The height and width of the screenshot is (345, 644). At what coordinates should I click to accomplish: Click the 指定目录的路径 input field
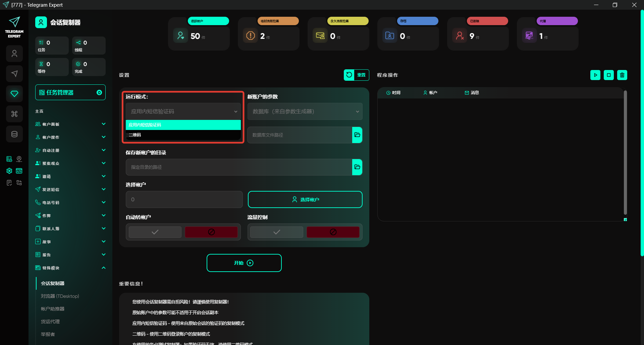238,167
